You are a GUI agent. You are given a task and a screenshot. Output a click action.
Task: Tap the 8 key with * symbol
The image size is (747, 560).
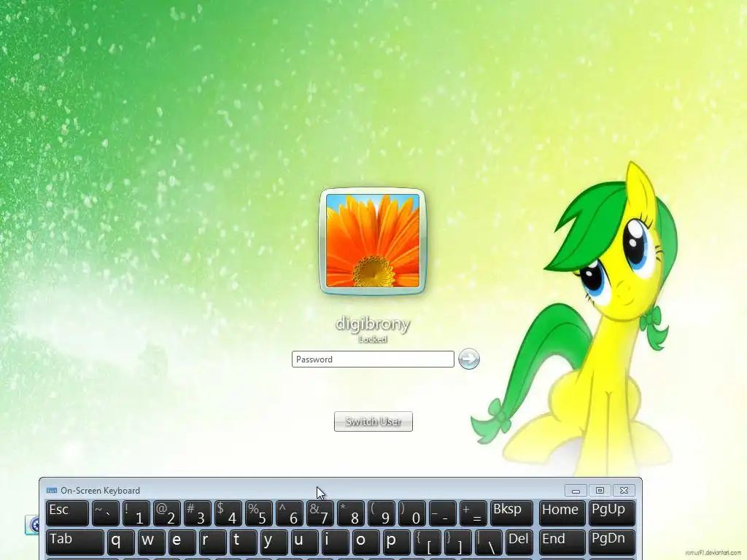(x=351, y=513)
